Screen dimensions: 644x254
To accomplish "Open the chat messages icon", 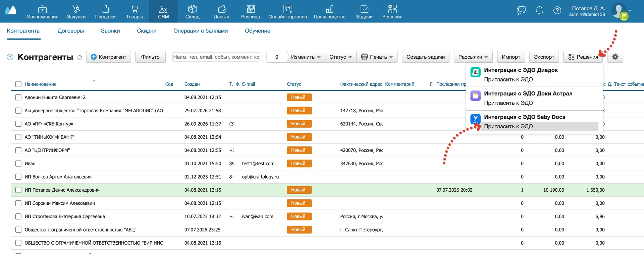I will (521, 10).
